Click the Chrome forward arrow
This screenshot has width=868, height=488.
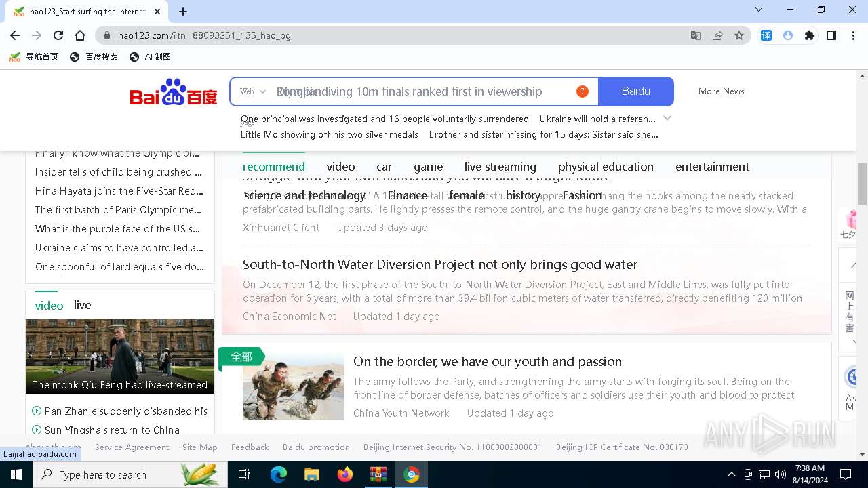click(x=37, y=35)
